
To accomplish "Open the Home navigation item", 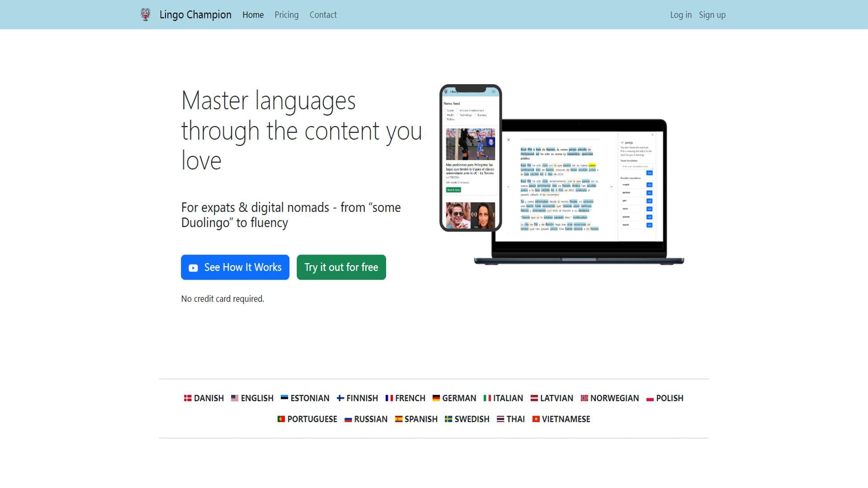I will pyautogui.click(x=253, y=15).
